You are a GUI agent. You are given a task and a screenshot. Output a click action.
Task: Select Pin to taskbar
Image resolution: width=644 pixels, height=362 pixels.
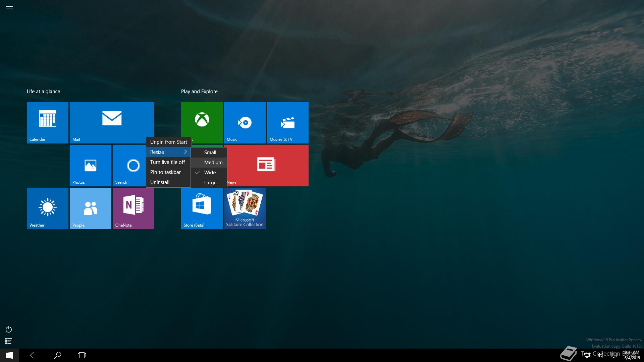point(169,172)
